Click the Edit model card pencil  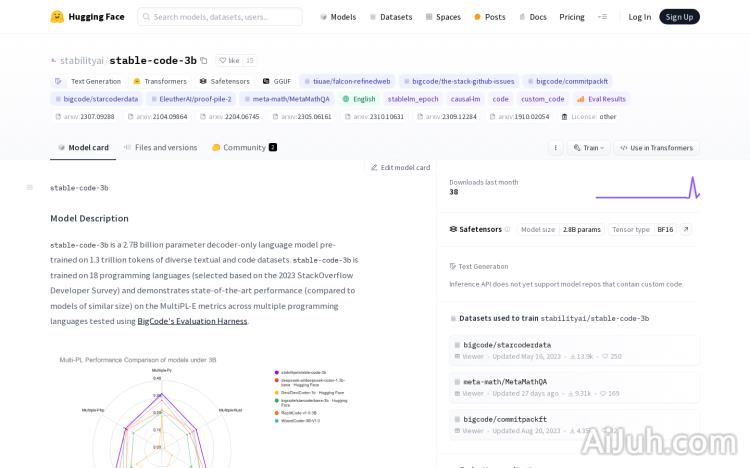point(374,168)
